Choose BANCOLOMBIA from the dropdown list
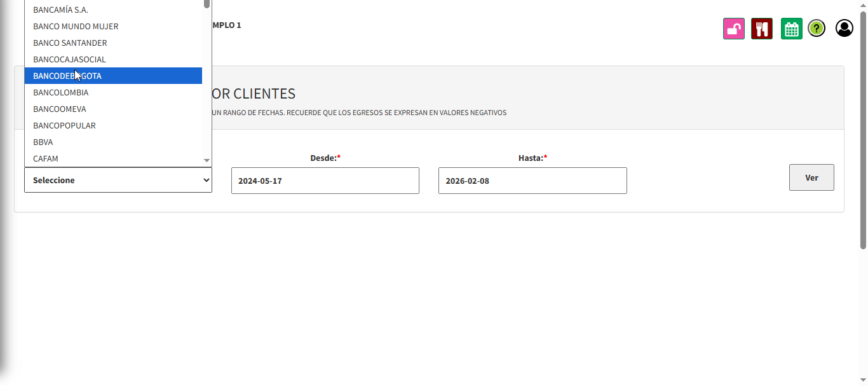This screenshot has width=868, height=386. click(x=61, y=92)
